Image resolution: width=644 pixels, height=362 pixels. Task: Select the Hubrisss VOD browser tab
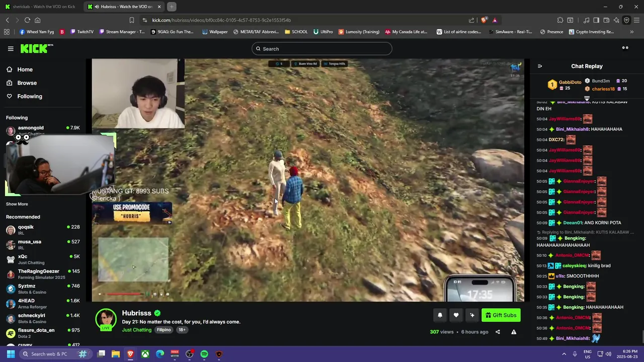click(124, 7)
